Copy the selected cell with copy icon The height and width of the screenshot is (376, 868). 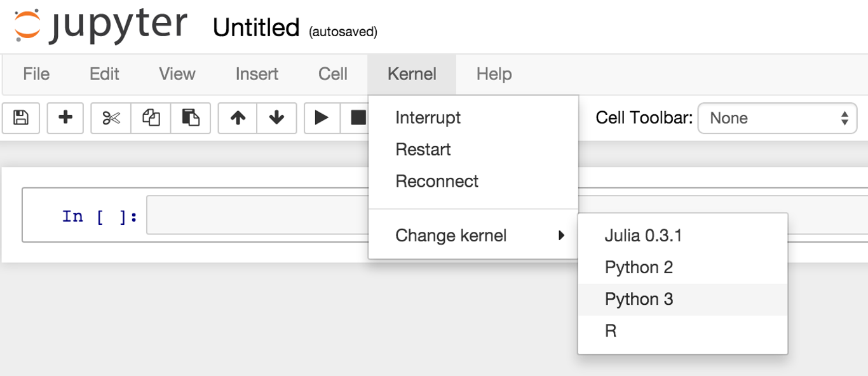click(151, 118)
